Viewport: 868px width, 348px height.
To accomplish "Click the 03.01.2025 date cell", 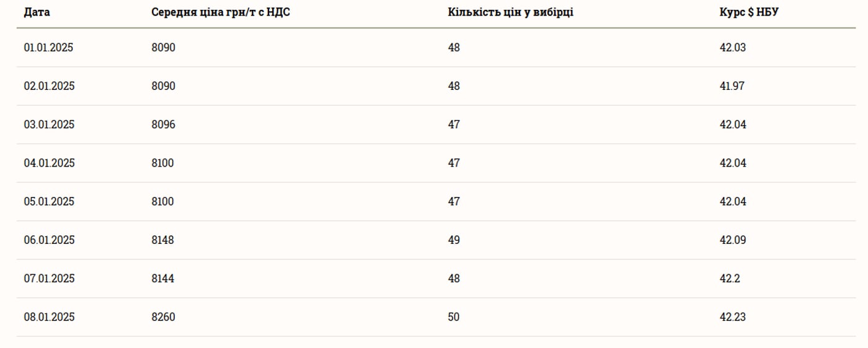I will pos(49,124).
